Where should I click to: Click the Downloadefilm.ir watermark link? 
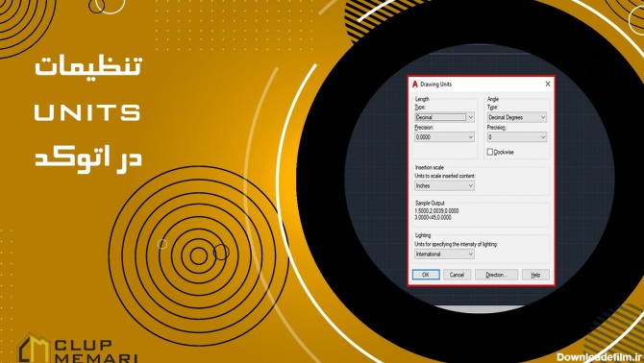click(599, 357)
